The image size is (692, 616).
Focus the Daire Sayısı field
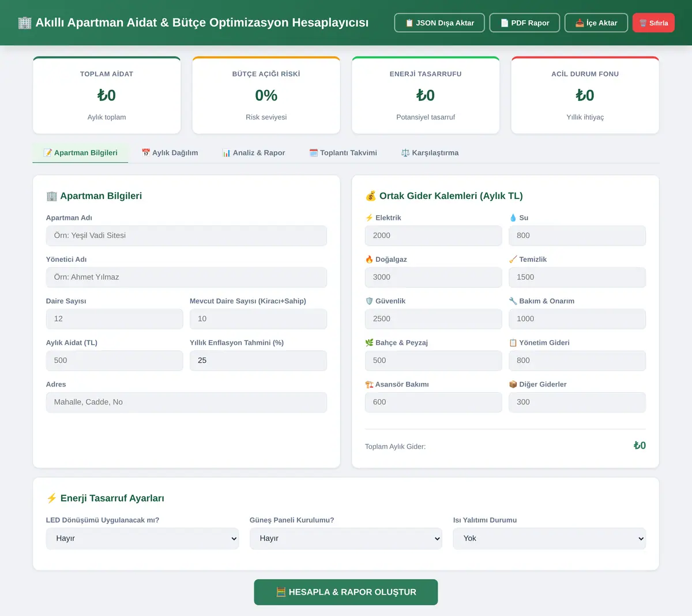click(x=114, y=318)
